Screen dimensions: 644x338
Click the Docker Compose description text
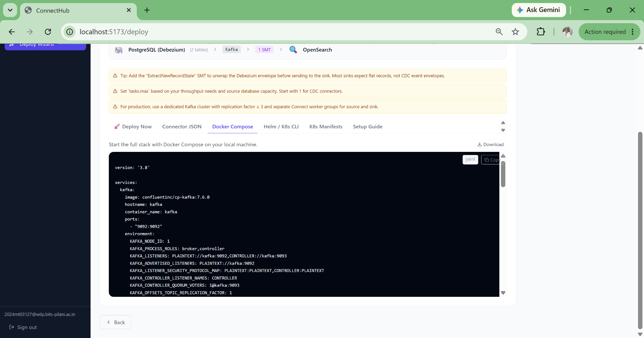coord(183,145)
